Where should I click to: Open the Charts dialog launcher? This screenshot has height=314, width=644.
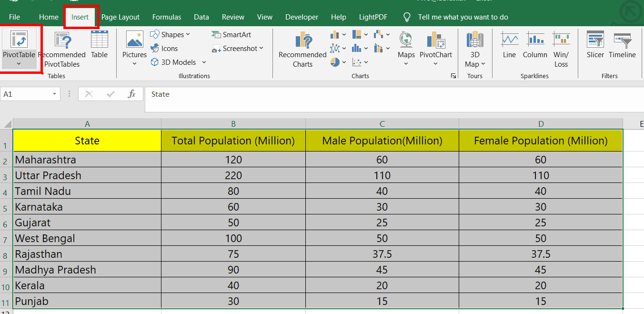pyautogui.click(x=453, y=76)
